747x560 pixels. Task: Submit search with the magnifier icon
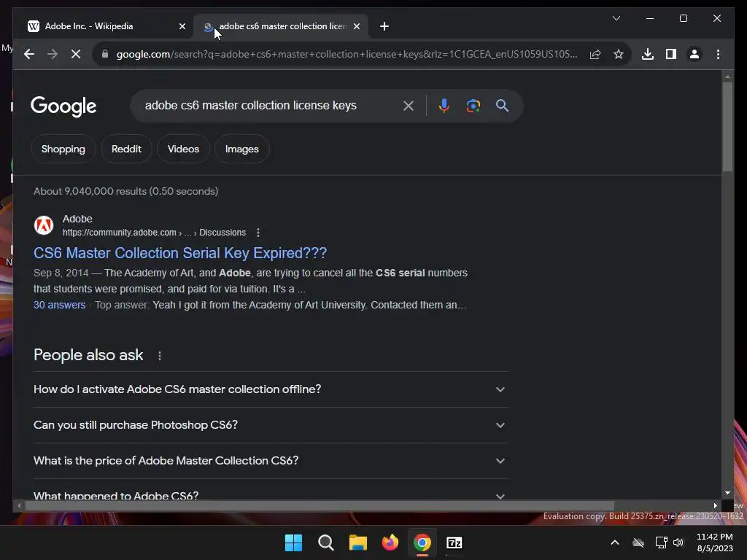click(x=502, y=106)
